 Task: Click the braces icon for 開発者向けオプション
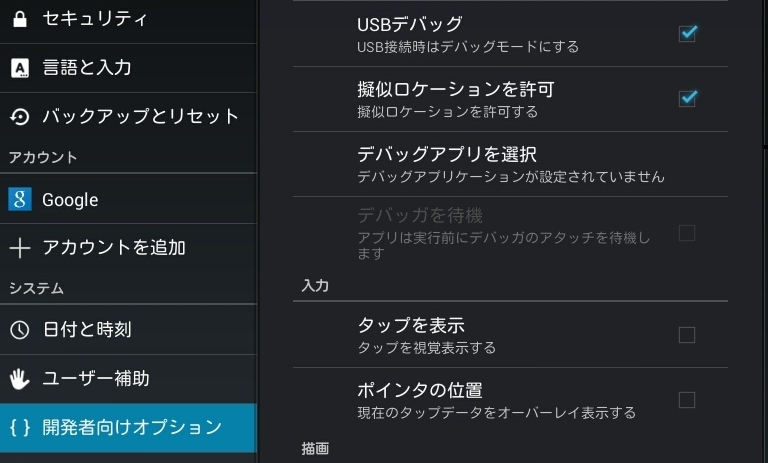point(20,427)
